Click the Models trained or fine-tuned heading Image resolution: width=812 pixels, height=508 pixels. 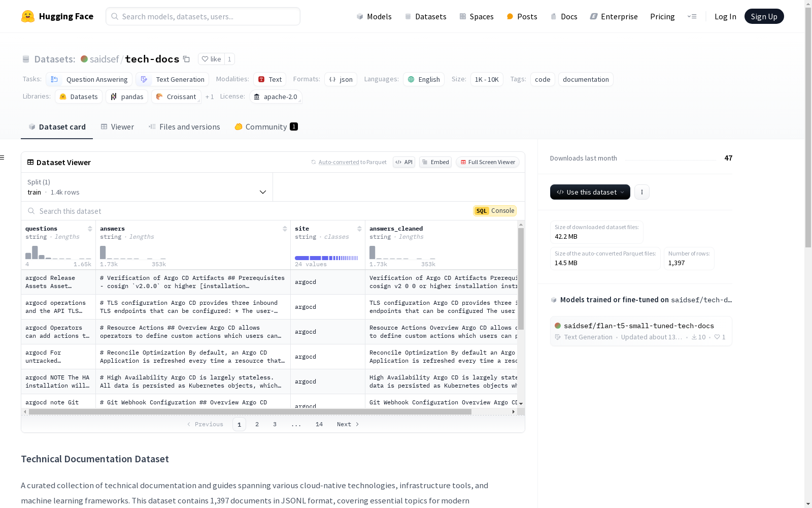click(641, 300)
